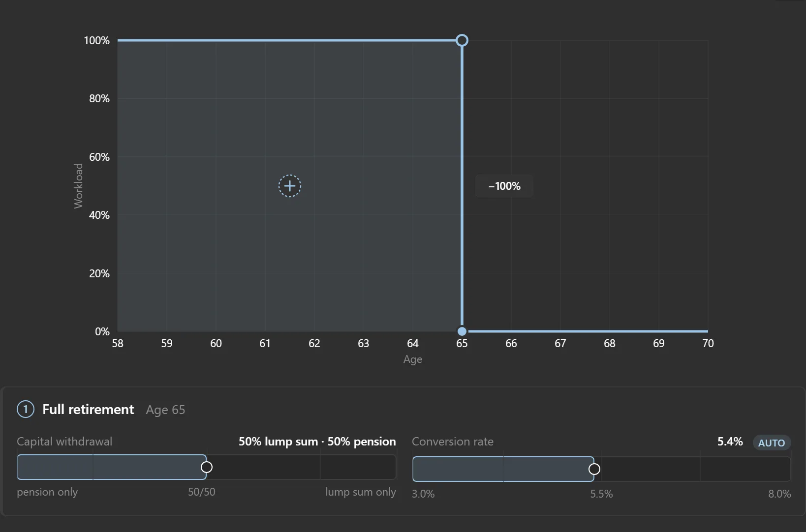
Task: Select the Full retirement heading
Action: coord(88,409)
